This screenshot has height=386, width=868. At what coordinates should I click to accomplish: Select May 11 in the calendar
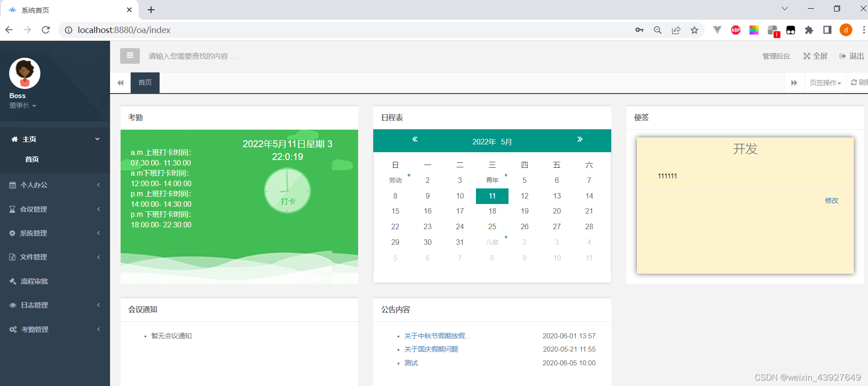pyautogui.click(x=492, y=196)
